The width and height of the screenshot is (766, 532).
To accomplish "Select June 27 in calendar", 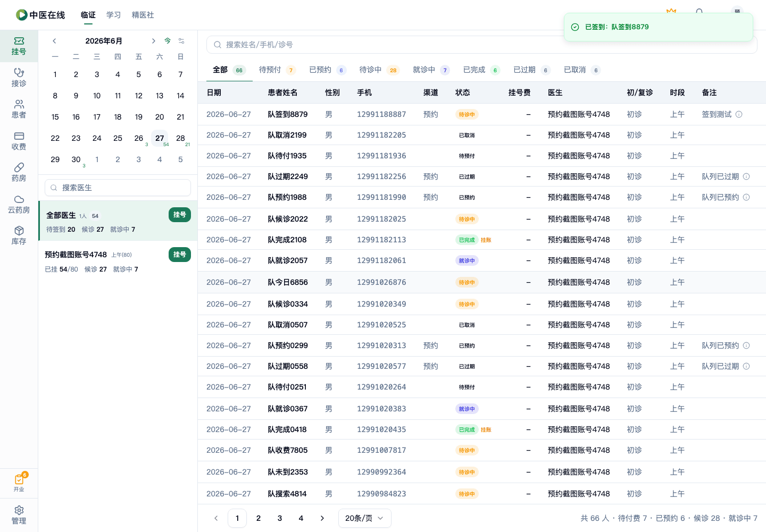I will (160, 138).
